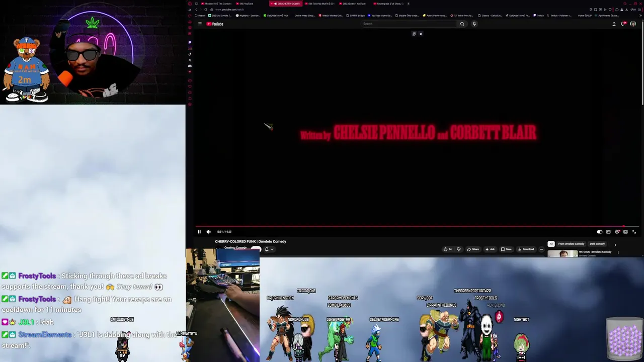Image resolution: width=644 pixels, height=362 pixels.
Task: Switch to the Take My Muffin tab
Action: (320, 4)
